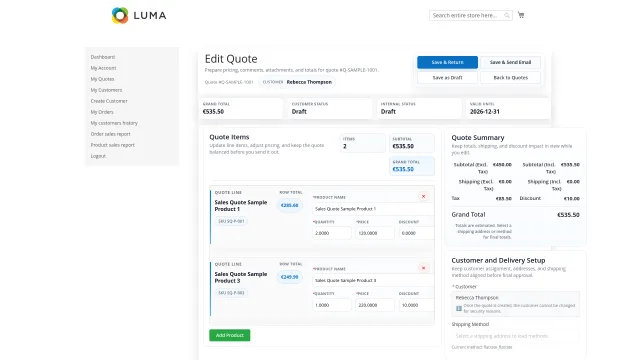This screenshot has height=360, width=640.
Task: Open My customers history link
Action: [114, 123]
